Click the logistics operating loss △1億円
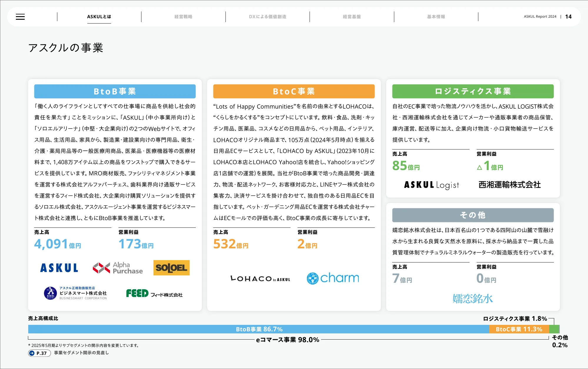 (490, 166)
